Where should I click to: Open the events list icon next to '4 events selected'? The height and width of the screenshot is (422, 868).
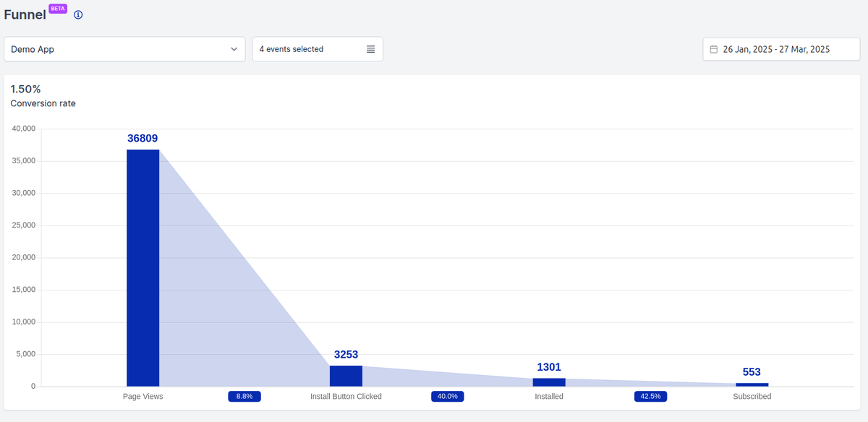click(x=370, y=49)
